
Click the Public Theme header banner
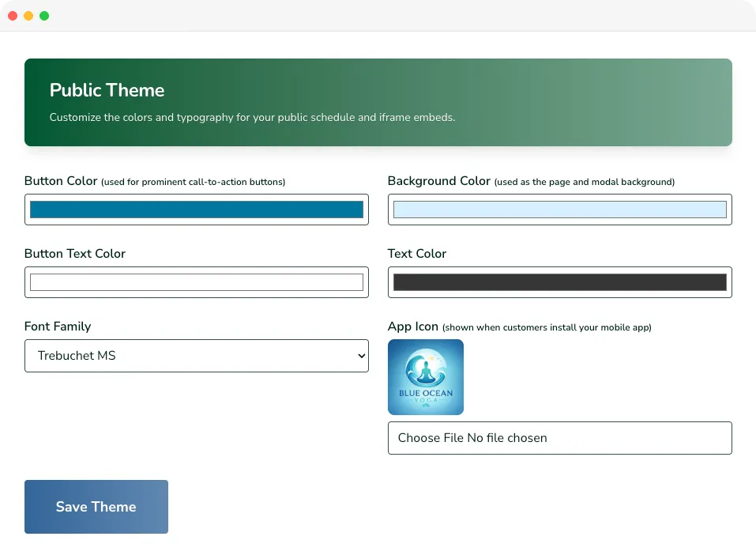(378, 102)
